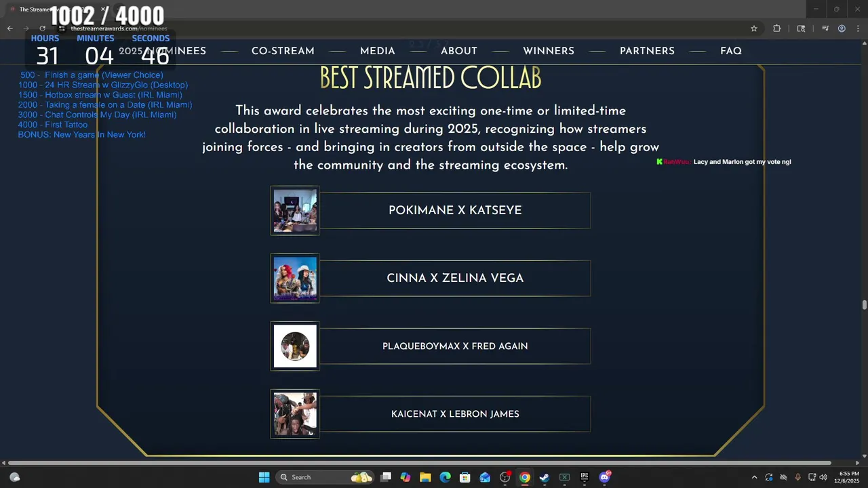Show hidden system tray icons
Viewport: 868px width, 488px height.
point(754,477)
